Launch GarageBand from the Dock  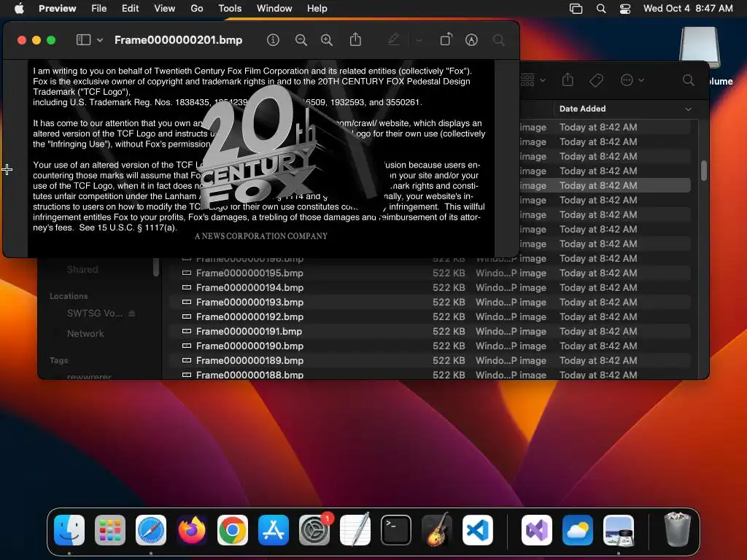(437, 530)
